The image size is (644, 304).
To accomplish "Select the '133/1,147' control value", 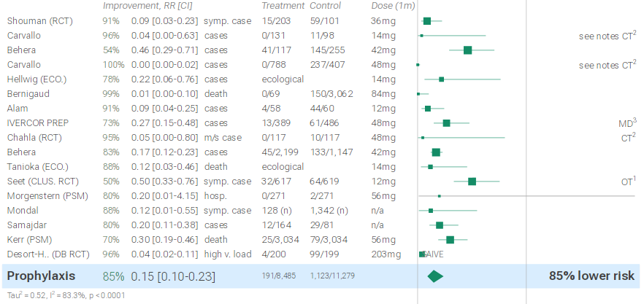I will [x=330, y=152].
